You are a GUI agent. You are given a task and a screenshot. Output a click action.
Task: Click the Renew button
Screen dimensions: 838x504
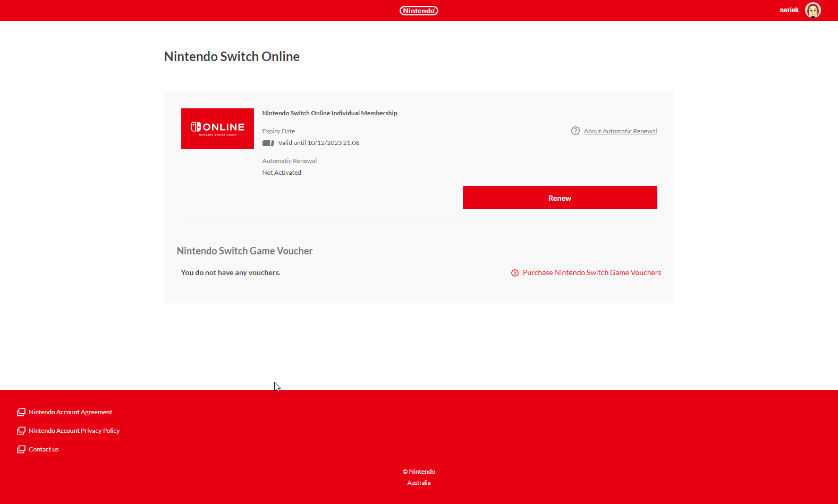click(560, 198)
